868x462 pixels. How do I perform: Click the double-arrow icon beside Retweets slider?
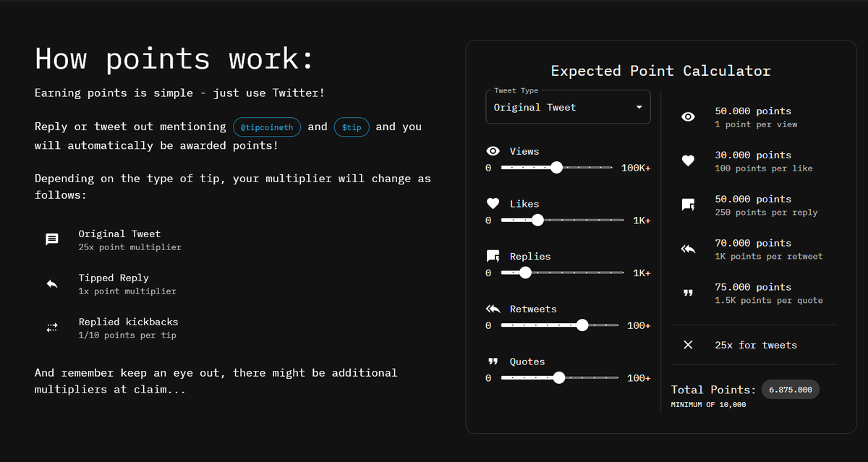click(x=493, y=309)
